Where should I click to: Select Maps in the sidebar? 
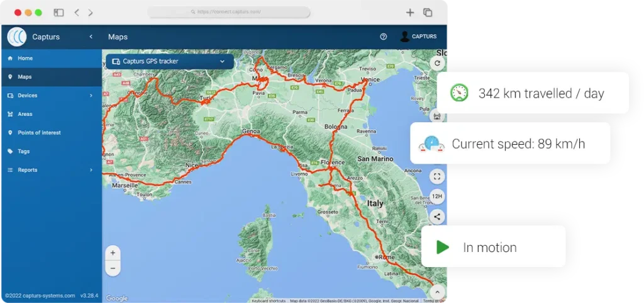click(x=52, y=77)
